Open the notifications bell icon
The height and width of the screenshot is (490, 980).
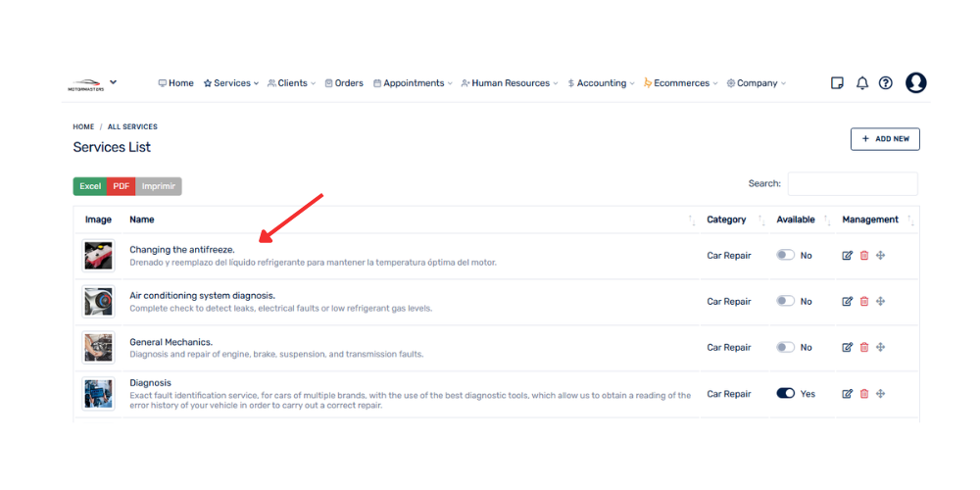click(x=862, y=83)
